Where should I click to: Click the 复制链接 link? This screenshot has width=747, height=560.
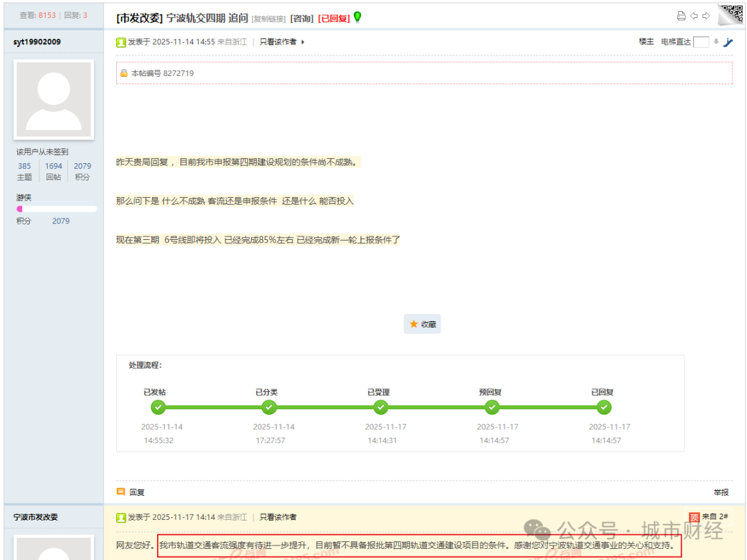coord(268,19)
